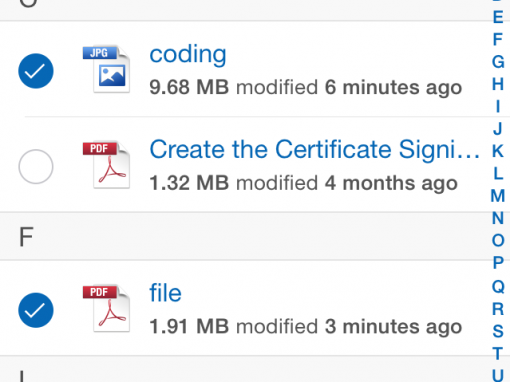Open the coding JPG file icon

click(106, 69)
